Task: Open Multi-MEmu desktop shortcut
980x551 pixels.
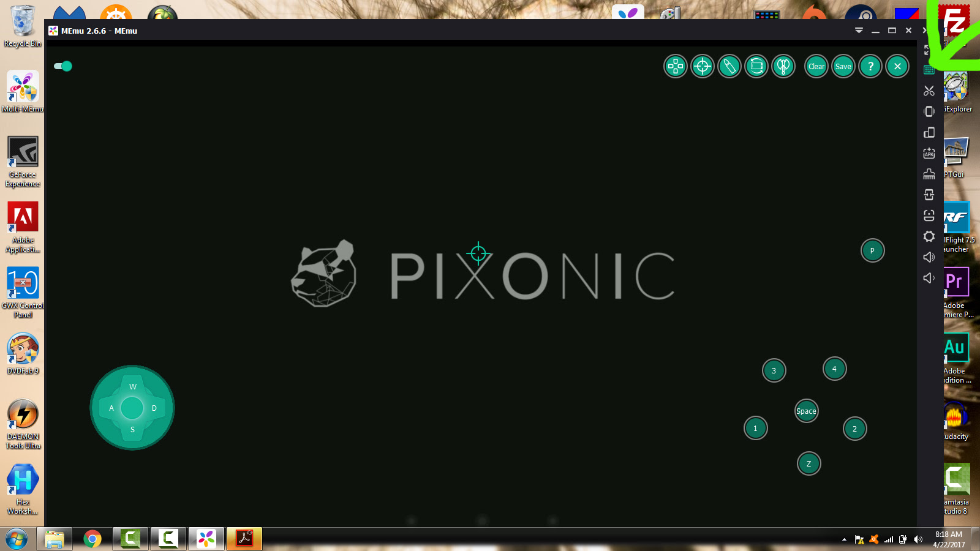Action: click(23, 91)
